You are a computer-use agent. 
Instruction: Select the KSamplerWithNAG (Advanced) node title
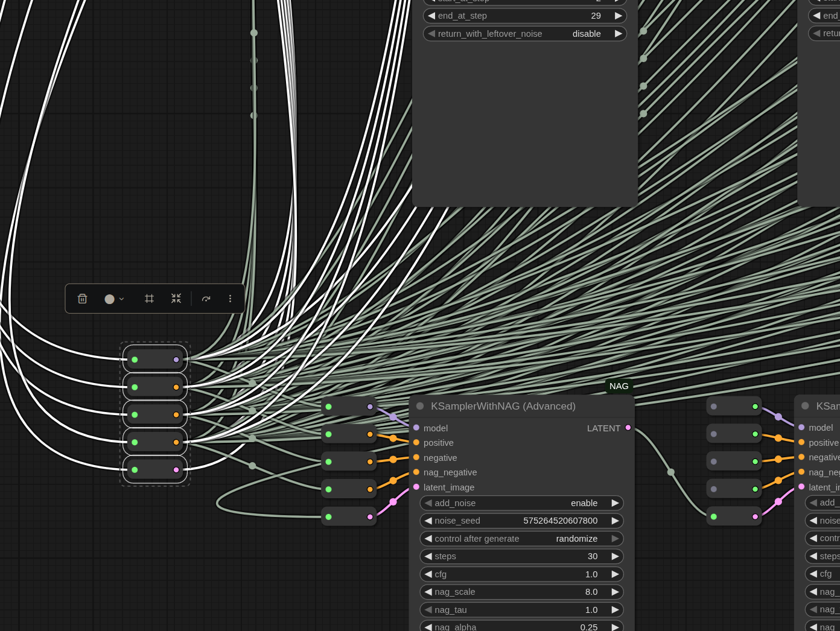[x=503, y=406]
